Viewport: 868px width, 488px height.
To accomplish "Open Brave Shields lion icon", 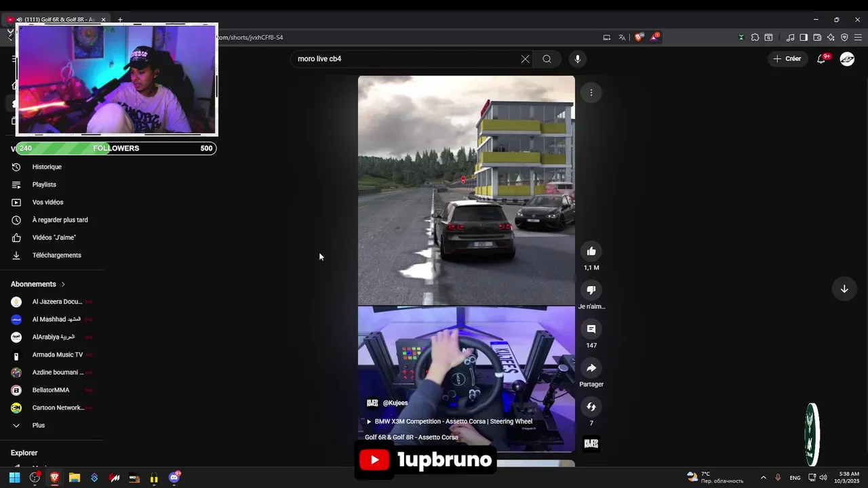I will pos(639,37).
